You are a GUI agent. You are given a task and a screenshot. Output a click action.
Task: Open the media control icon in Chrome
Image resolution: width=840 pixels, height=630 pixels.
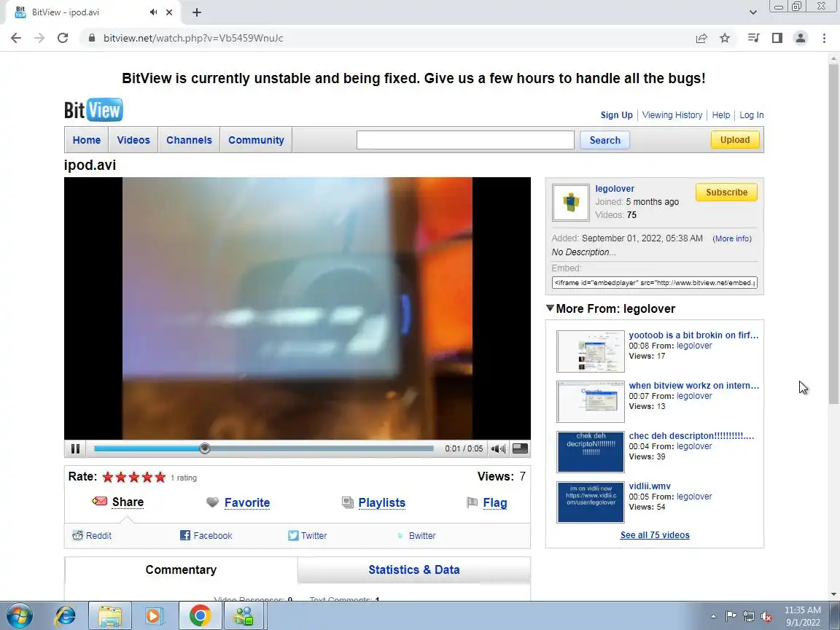(754, 38)
